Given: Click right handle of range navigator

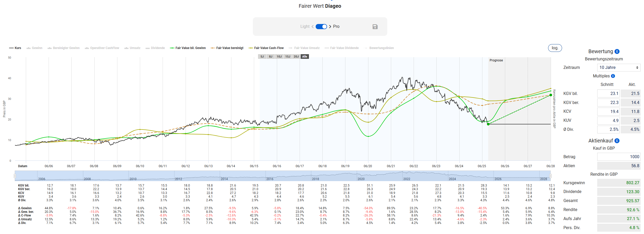Looking at the screenshot, I should coord(550,176).
